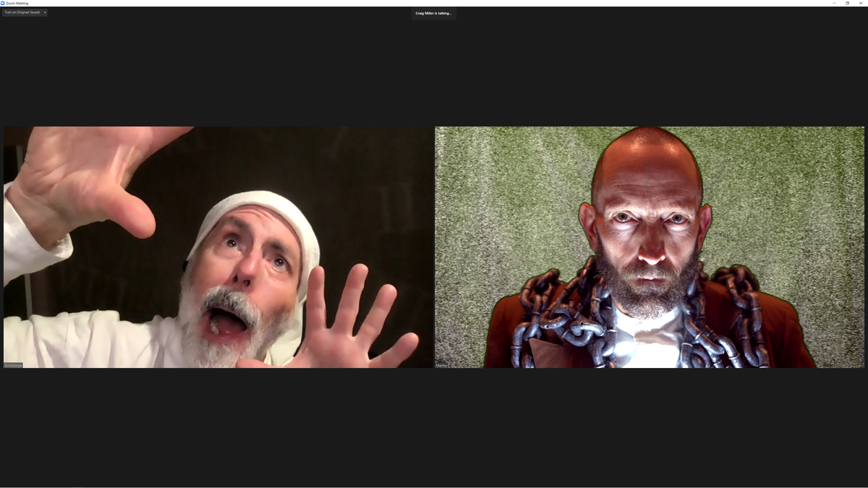The width and height of the screenshot is (868, 488).
Task: Click the Turn on Original Sound button
Action: click(22, 12)
